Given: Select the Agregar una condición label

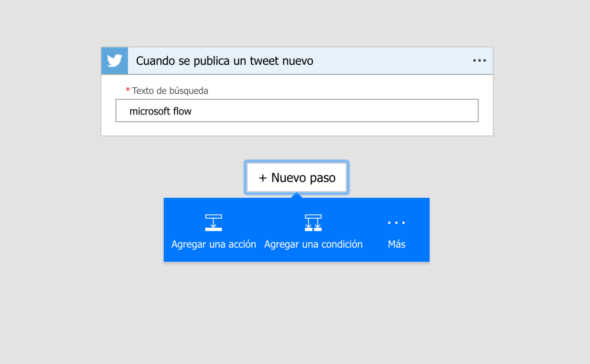Looking at the screenshot, I should [x=314, y=244].
